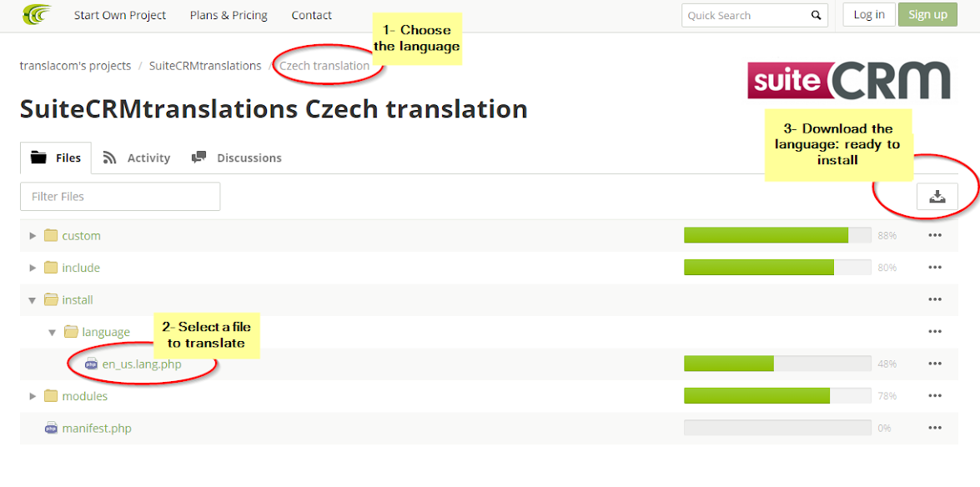Open the three-dots menu for custom folder

point(935,236)
